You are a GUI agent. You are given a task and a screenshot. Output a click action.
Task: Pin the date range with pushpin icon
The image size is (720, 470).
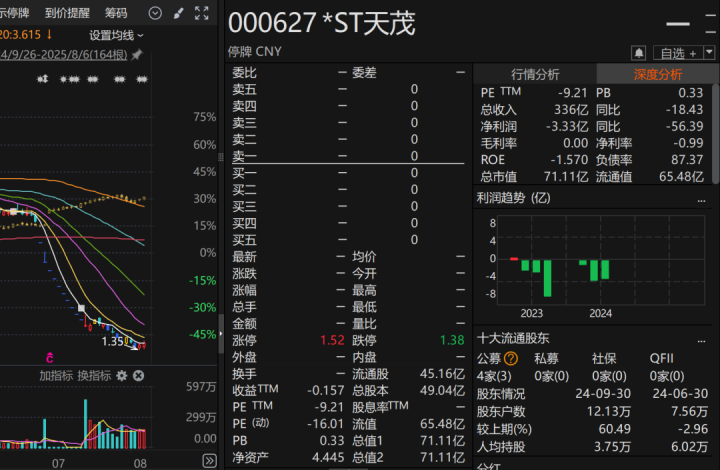coord(137,55)
